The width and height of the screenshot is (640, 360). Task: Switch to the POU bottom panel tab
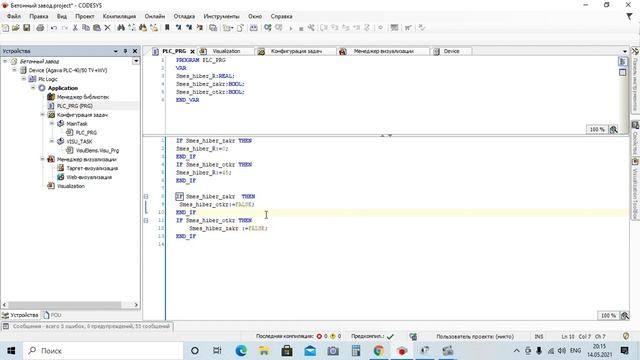tap(52, 315)
